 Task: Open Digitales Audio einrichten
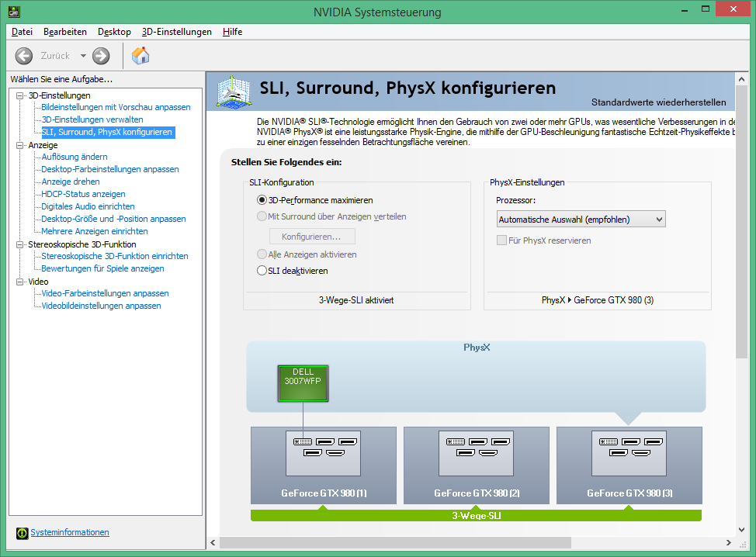(x=88, y=206)
